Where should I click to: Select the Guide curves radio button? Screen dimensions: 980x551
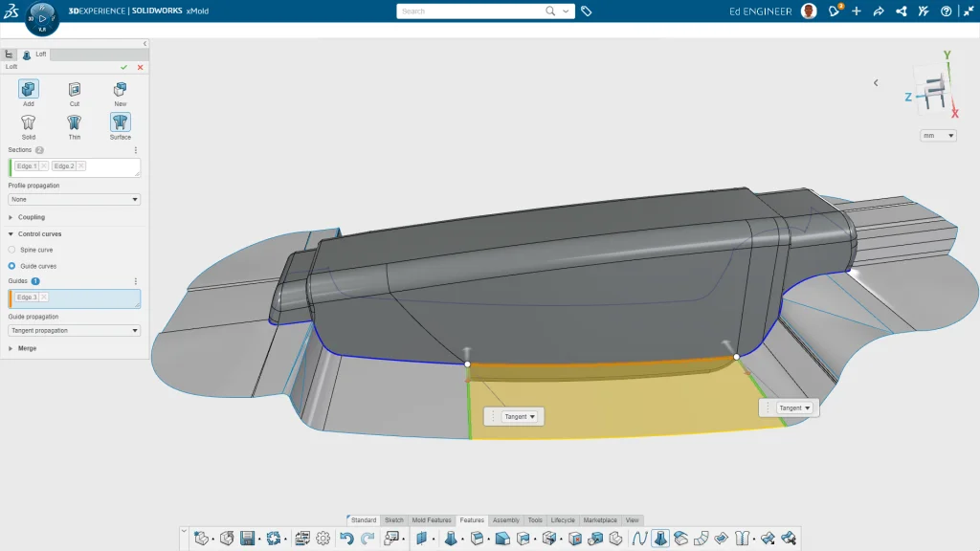click(12, 266)
